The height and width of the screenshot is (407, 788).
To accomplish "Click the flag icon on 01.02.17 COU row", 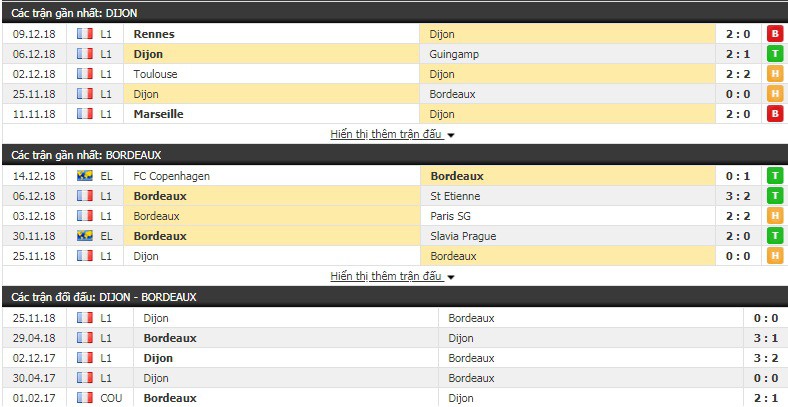I will [85, 398].
